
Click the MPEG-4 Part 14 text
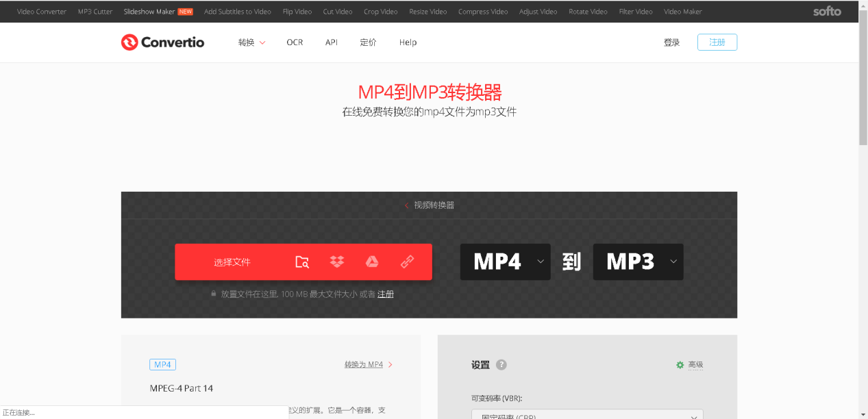(182, 388)
